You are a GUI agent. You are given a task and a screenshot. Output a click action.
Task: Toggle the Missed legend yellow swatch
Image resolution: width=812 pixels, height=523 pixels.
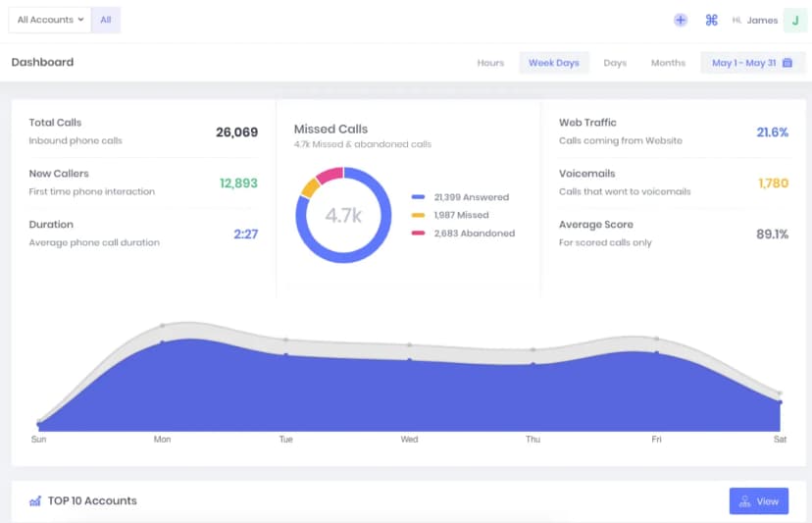pos(418,215)
